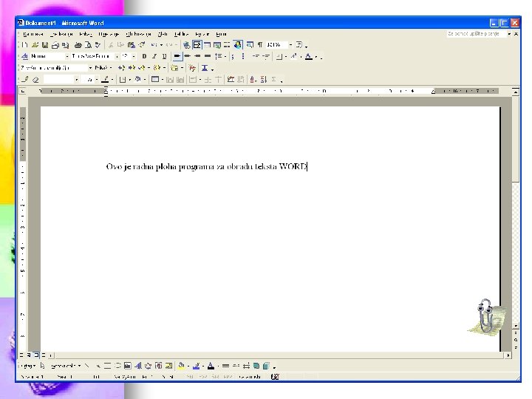Viewport: 532px width, 399px height.
Task: Insert a picture from file icon
Action: click(168, 366)
